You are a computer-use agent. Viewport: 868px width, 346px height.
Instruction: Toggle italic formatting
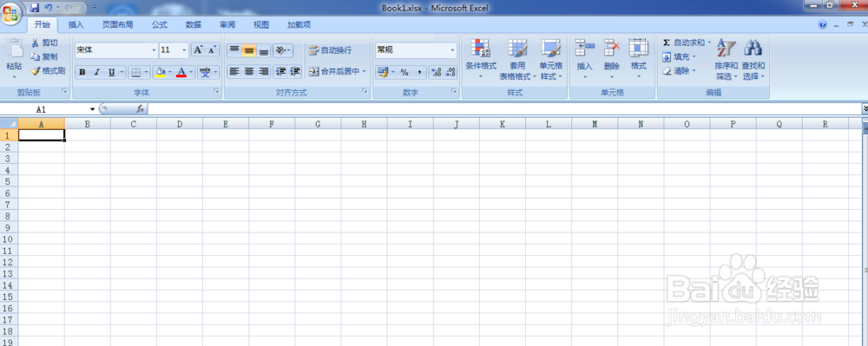point(96,72)
